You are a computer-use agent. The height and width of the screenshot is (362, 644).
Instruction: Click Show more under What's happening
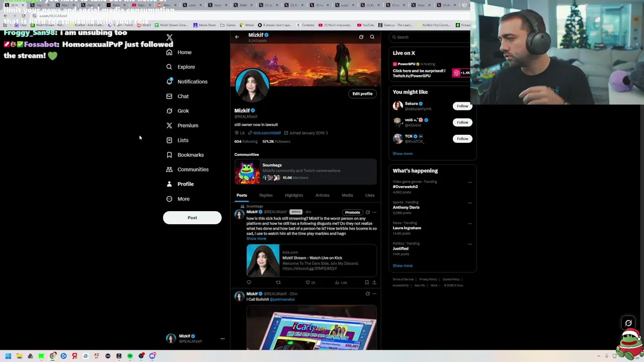tap(403, 265)
